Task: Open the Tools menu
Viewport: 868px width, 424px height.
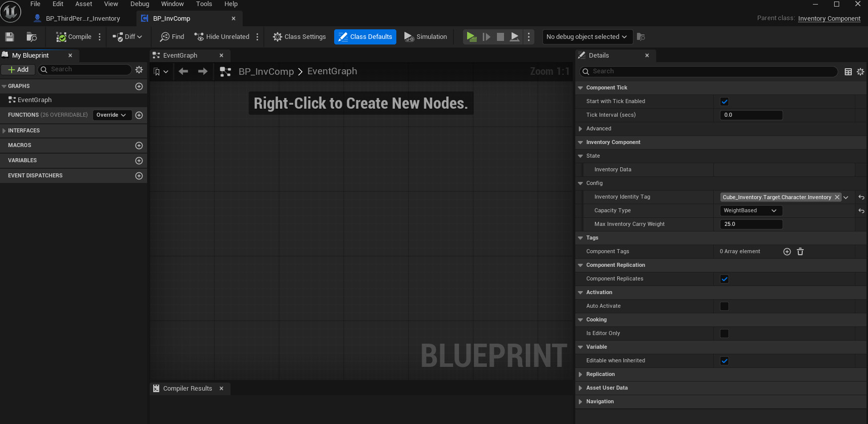Action: (x=204, y=4)
